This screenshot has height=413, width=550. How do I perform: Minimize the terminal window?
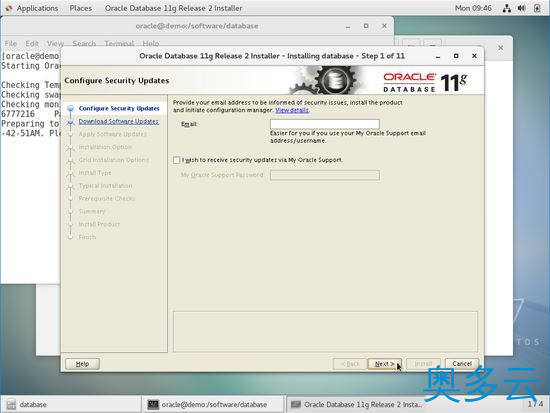pos(348,26)
